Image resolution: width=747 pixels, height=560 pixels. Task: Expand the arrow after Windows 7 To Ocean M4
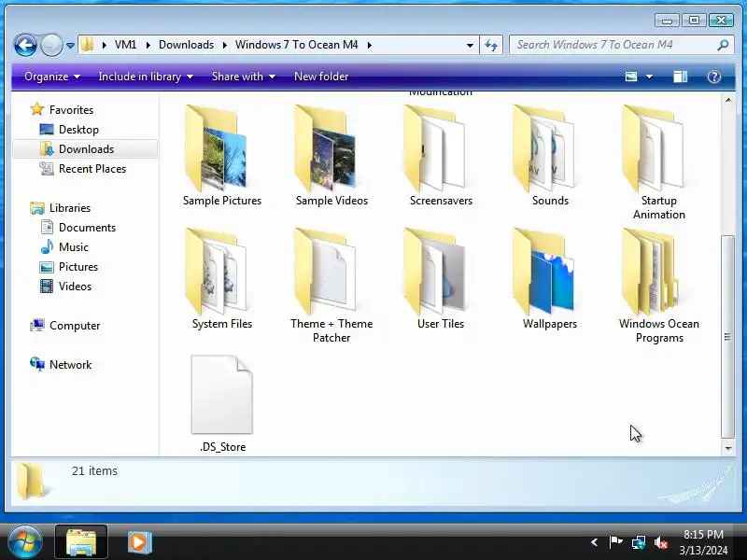[x=369, y=45]
